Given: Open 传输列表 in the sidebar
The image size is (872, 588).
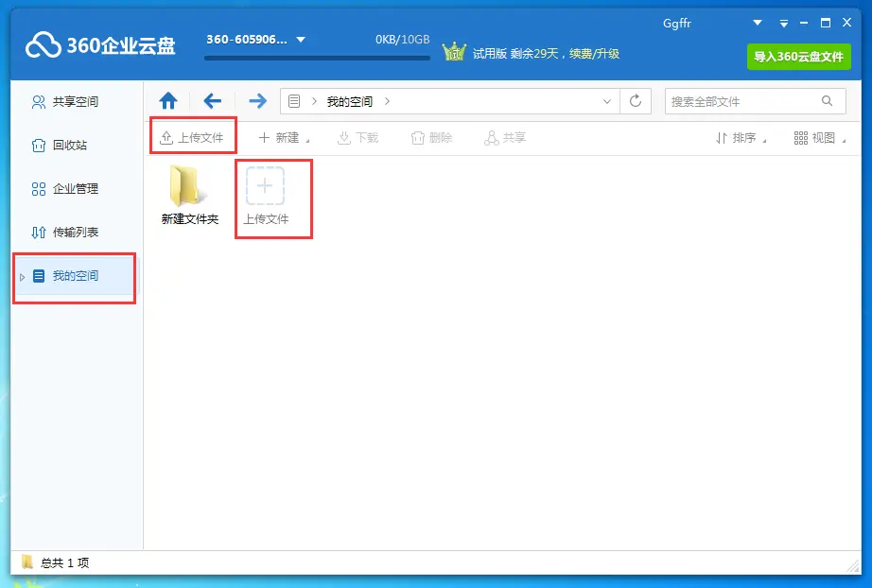Looking at the screenshot, I should click(65, 233).
